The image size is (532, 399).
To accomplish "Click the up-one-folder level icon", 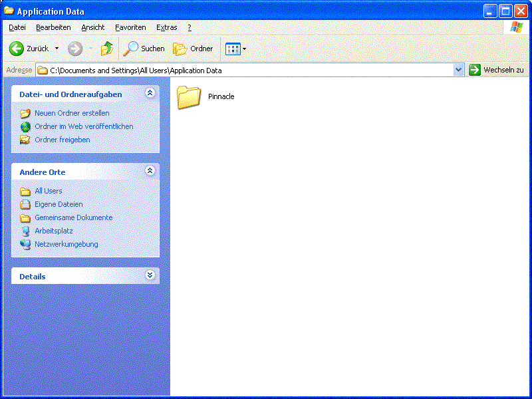I will (x=106, y=49).
